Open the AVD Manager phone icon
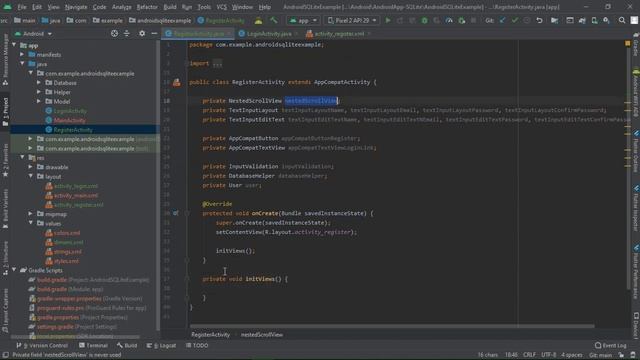This screenshot has height=360, width=640. [594, 20]
